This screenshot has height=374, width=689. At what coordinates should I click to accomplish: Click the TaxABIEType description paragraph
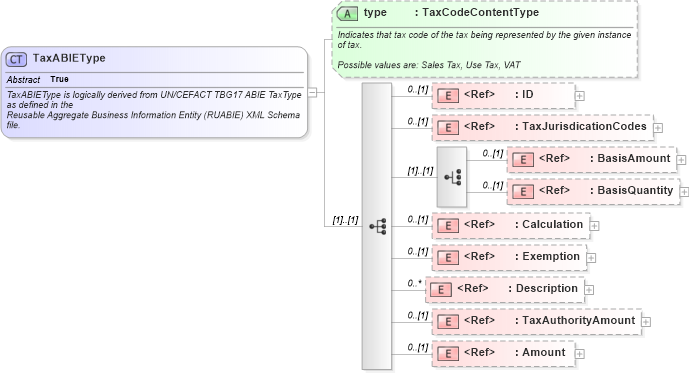(x=155, y=110)
